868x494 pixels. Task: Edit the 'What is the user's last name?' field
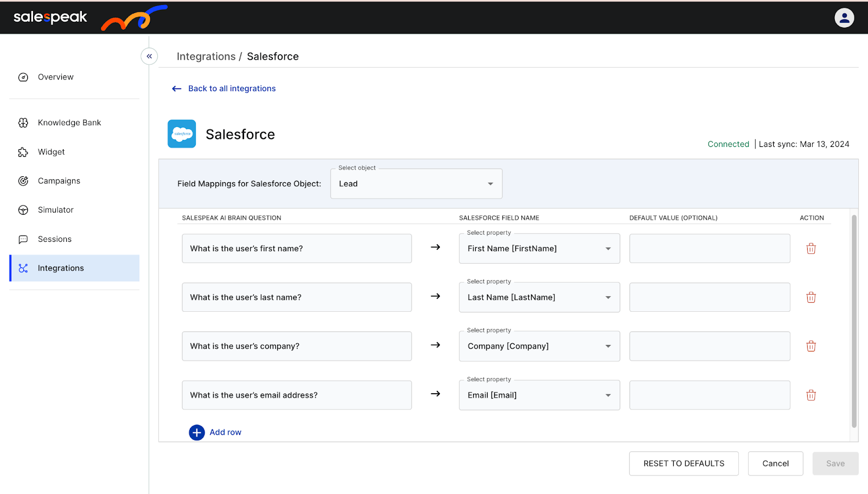pos(297,297)
